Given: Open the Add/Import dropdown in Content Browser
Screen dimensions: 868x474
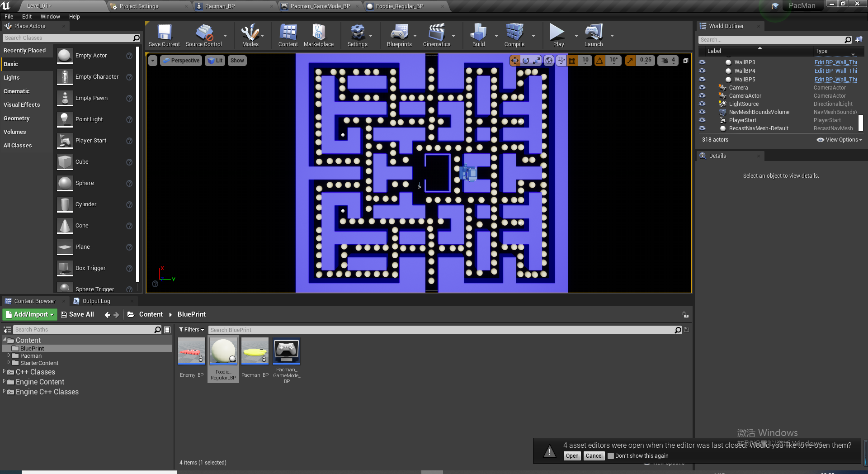Looking at the screenshot, I should 29,314.
